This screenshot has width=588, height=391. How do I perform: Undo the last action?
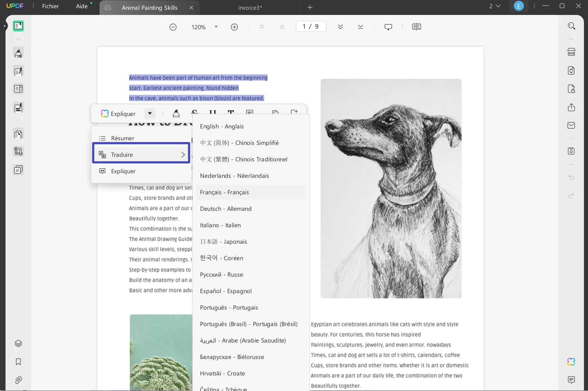coord(571,177)
